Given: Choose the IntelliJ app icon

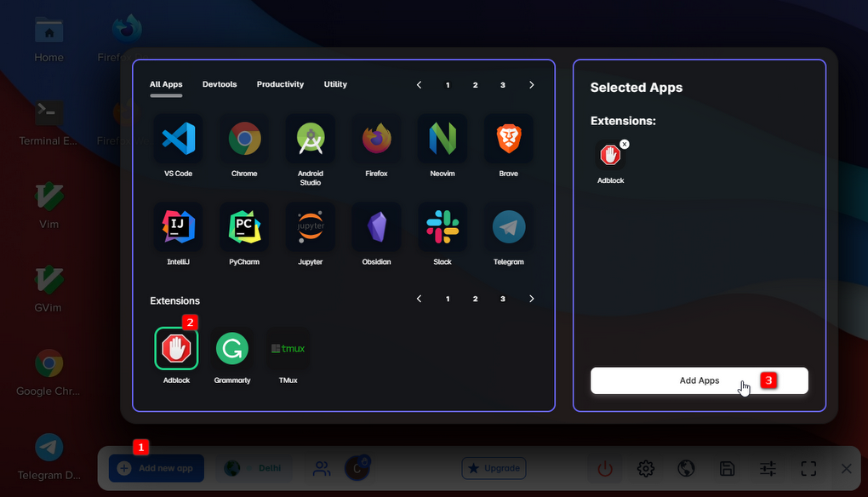Looking at the screenshot, I should pyautogui.click(x=178, y=227).
